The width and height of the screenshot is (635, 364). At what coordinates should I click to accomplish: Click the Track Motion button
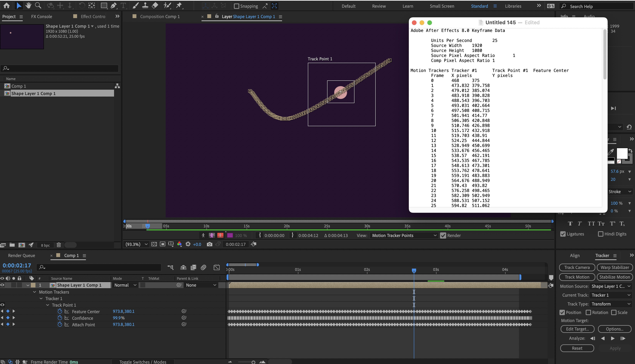click(x=577, y=276)
